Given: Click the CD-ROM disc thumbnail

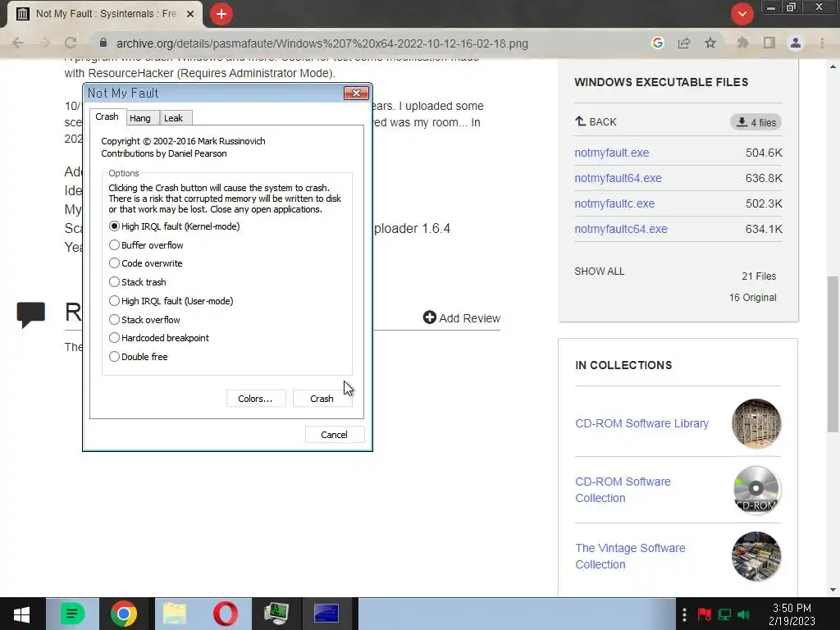Looking at the screenshot, I should coord(756,490).
